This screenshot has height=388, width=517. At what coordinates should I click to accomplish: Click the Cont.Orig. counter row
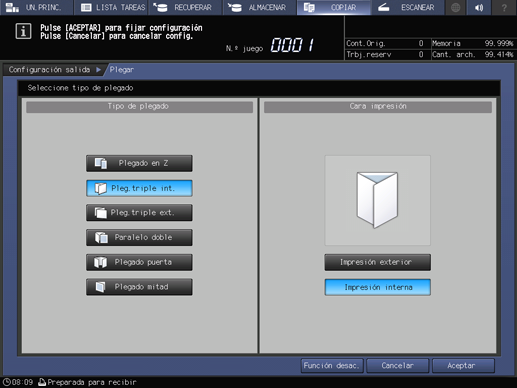385,43
